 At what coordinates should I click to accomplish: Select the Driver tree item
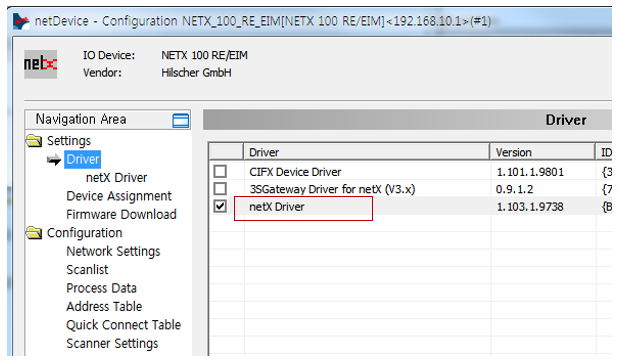(x=83, y=159)
